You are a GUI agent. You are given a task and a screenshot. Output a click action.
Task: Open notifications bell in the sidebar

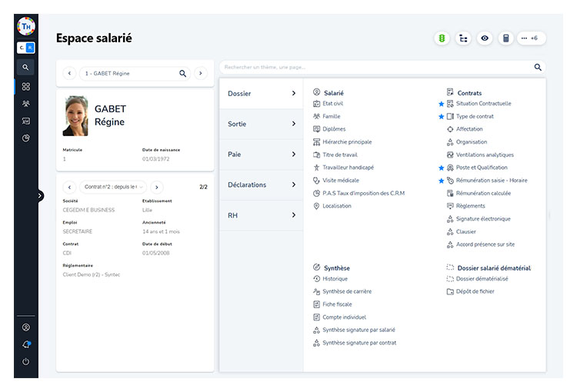[x=26, y=344]
